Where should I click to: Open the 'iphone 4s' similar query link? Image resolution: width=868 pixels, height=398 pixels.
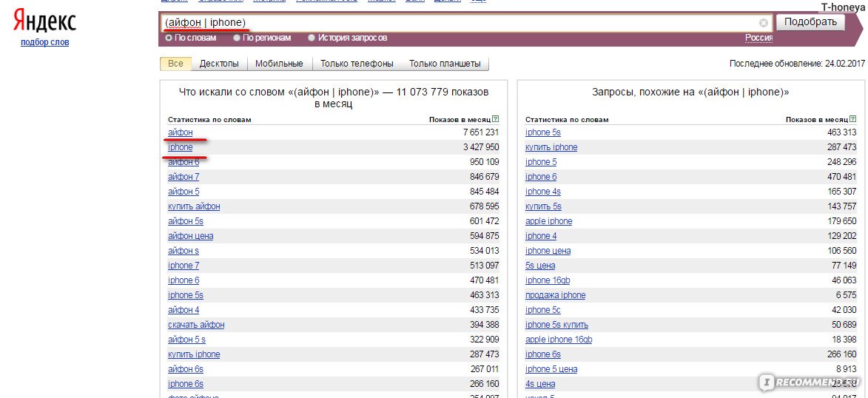click(x=543, y=192)
